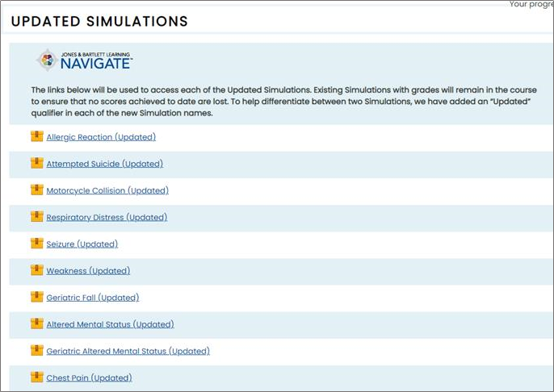Open Altered Mental Status (Updated) link

click(110, 324)
